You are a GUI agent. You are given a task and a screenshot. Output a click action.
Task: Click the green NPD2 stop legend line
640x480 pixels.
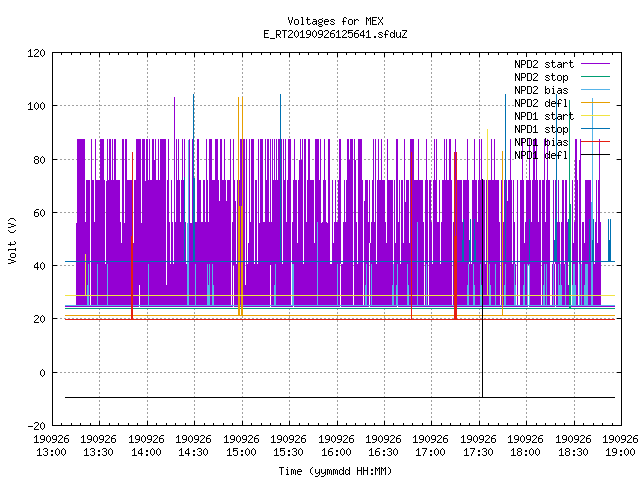(x=595, y=77)
